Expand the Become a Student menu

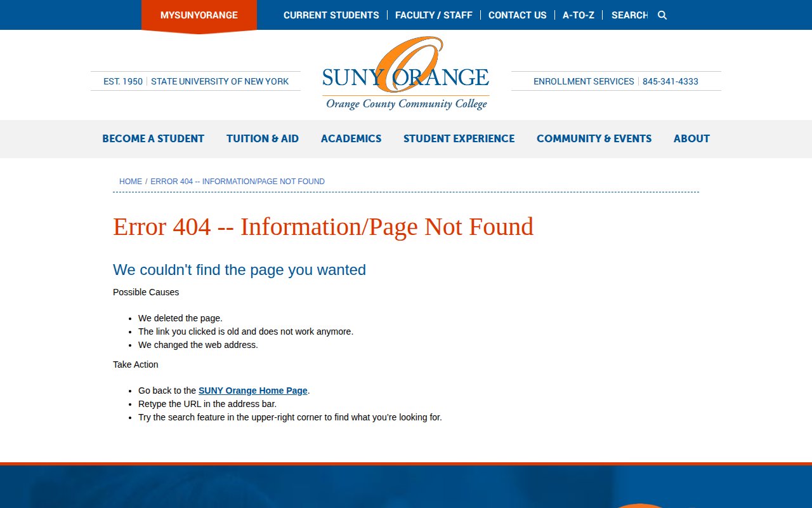tap(154, 138)
